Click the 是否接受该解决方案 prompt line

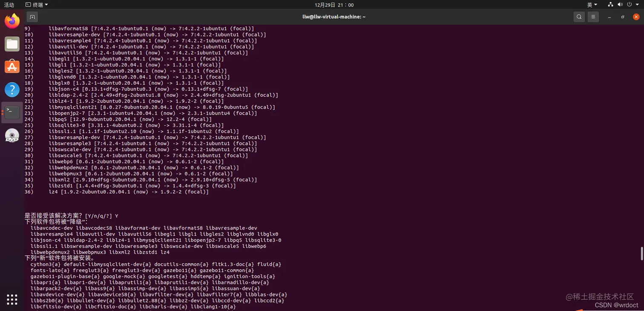point(72,216)
